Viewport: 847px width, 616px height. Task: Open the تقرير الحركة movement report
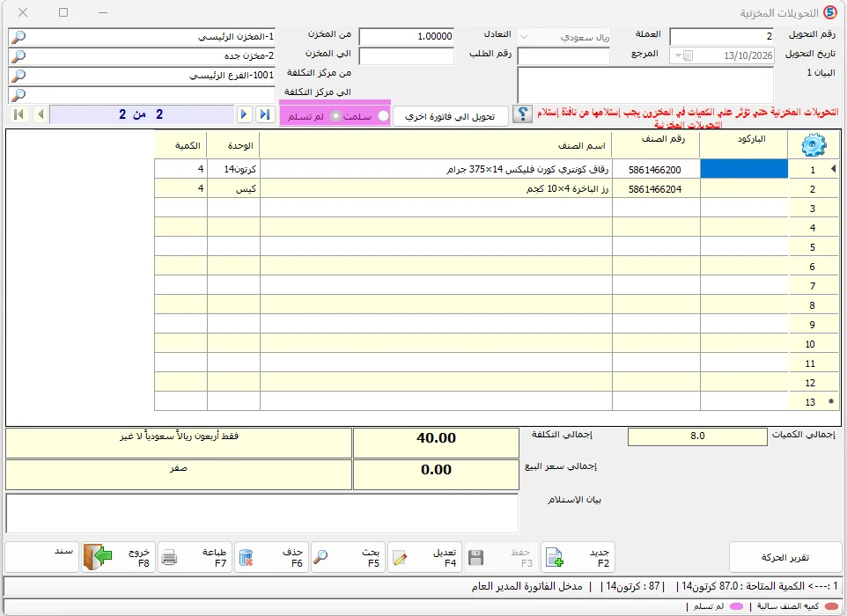click(784, 557)
